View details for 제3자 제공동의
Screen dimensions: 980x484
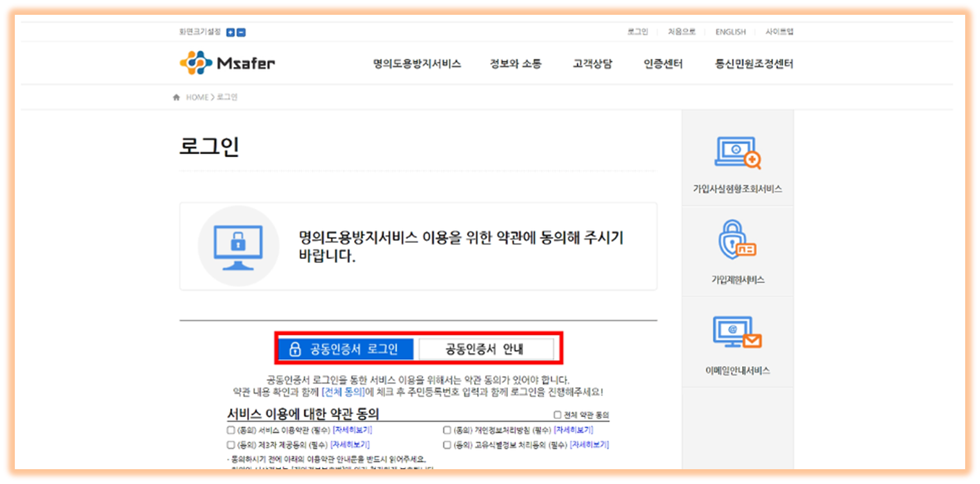tap(350, 445)
